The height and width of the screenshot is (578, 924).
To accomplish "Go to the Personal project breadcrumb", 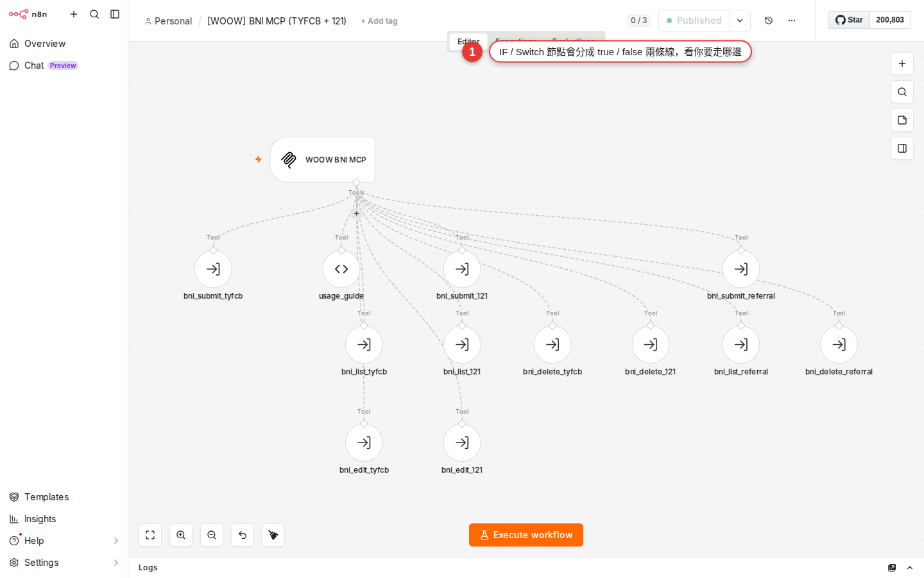I will click(x=169, y=21).
